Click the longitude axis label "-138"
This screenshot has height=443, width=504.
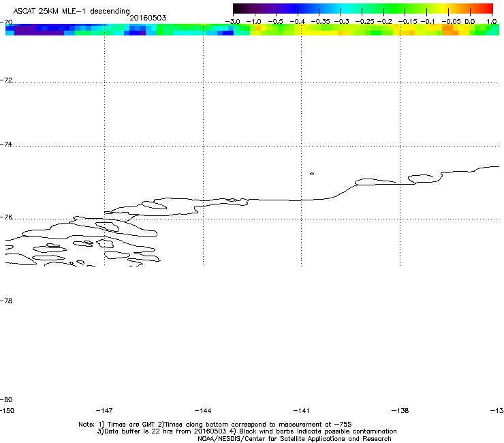[400, 410]
